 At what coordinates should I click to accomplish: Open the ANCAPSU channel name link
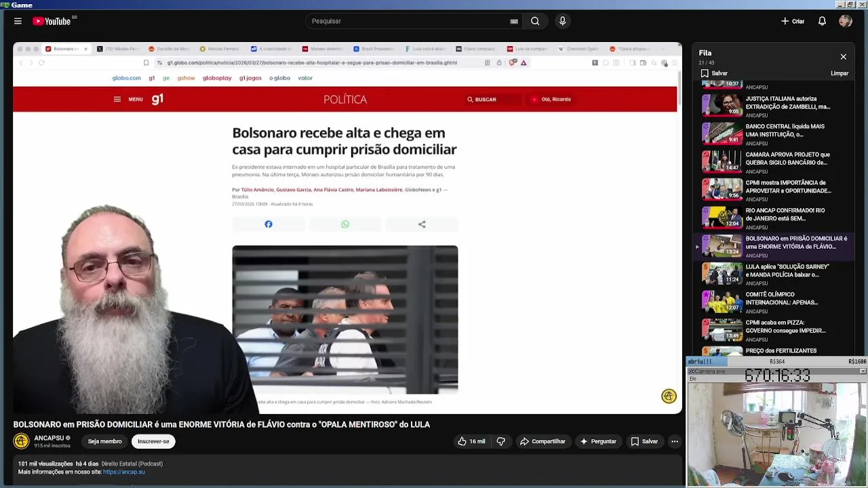point(49,438)
